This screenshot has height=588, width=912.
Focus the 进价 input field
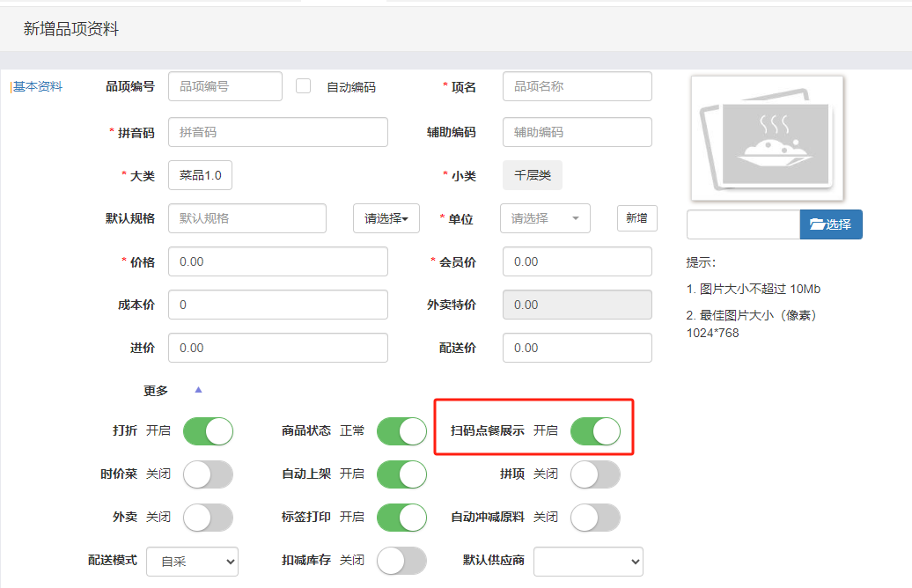(x=278, y=348)
